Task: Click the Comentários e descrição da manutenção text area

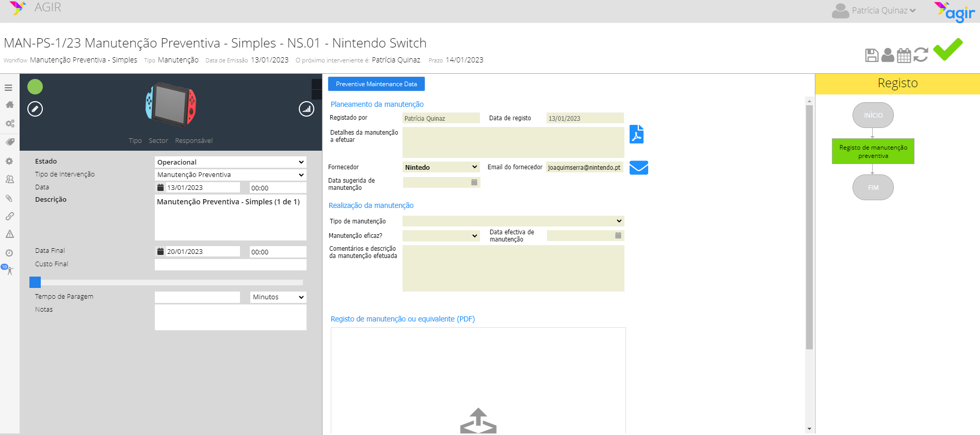Action: (x=513, y=268)
